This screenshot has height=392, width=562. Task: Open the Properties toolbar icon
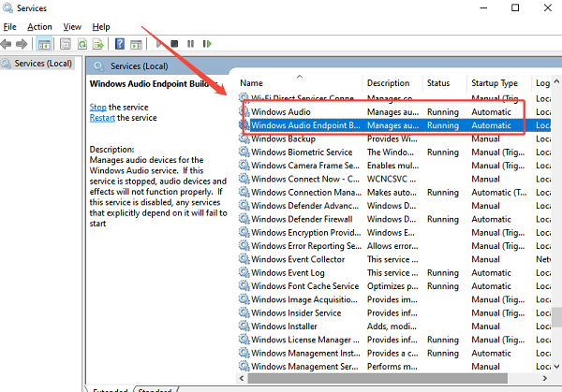[66, 44]
